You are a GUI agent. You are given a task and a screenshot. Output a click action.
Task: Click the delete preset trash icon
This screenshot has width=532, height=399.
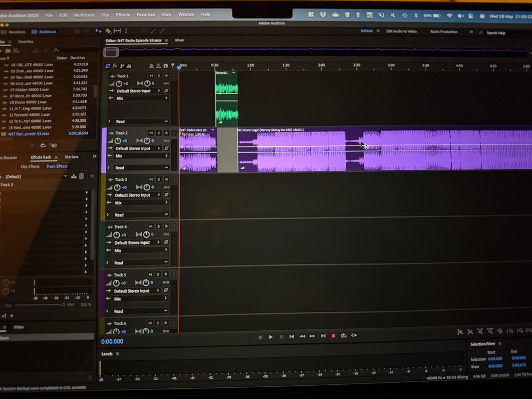pos(81,176)
